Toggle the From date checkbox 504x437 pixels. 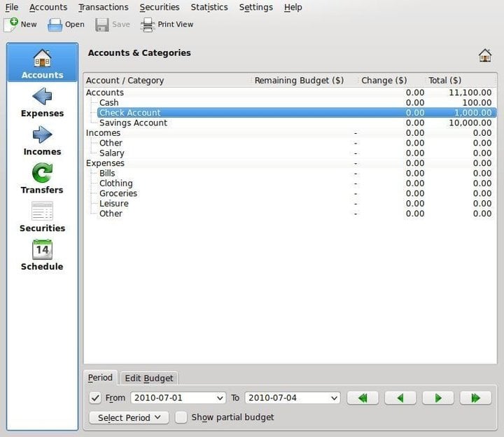[x=95, y=398]
